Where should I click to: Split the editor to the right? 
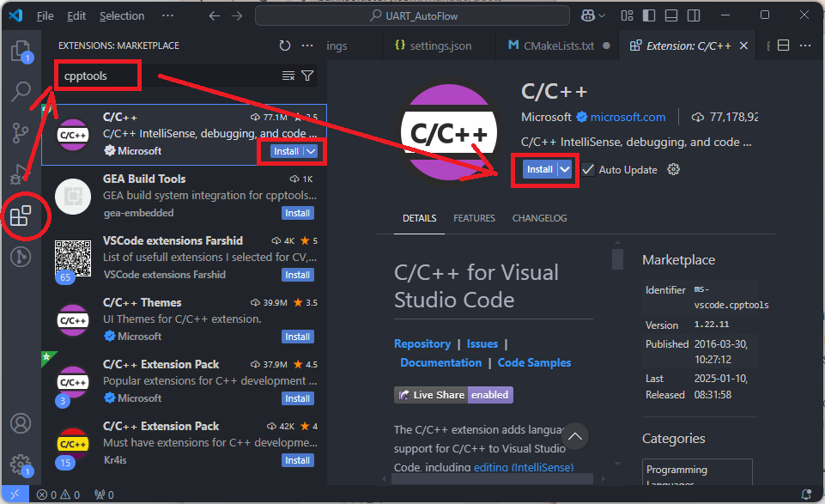coord(784,46)
